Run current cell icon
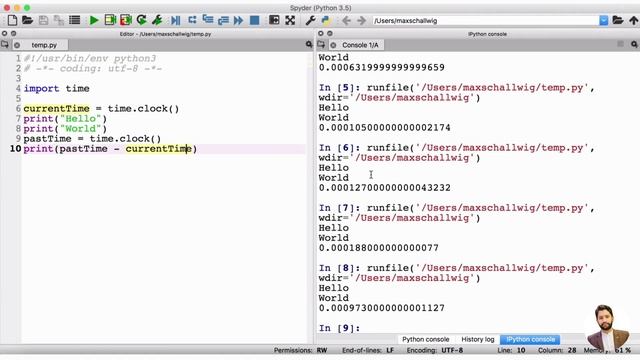640x360 pixels. click(110, 20)
